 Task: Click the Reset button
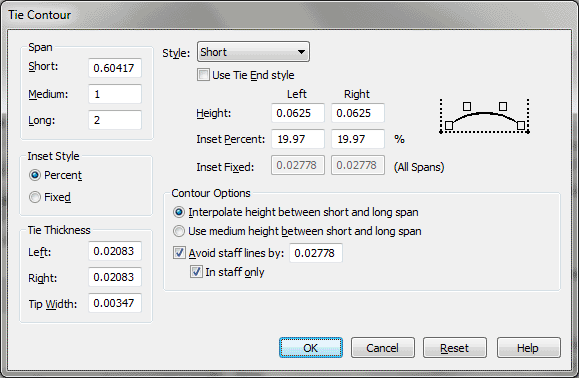pyautogui.click(x=455, y=348)
